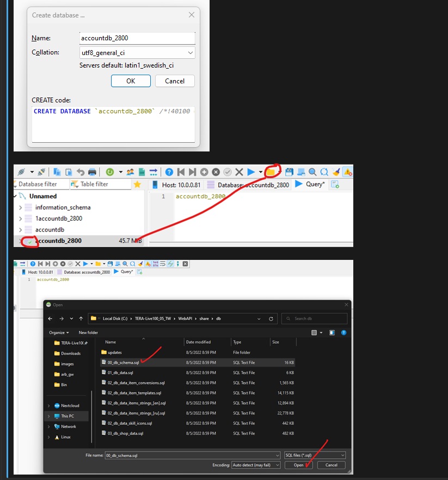This screenshot has height=480, width=448.
Task: Expand the information_schema database node
Action: click(x=21, y=207)
